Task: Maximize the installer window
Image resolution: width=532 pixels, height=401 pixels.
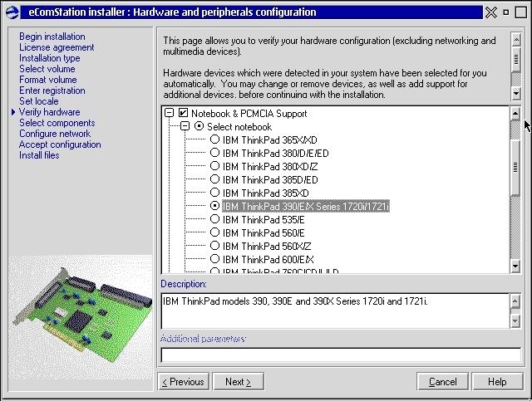Action: pos(521,12)
